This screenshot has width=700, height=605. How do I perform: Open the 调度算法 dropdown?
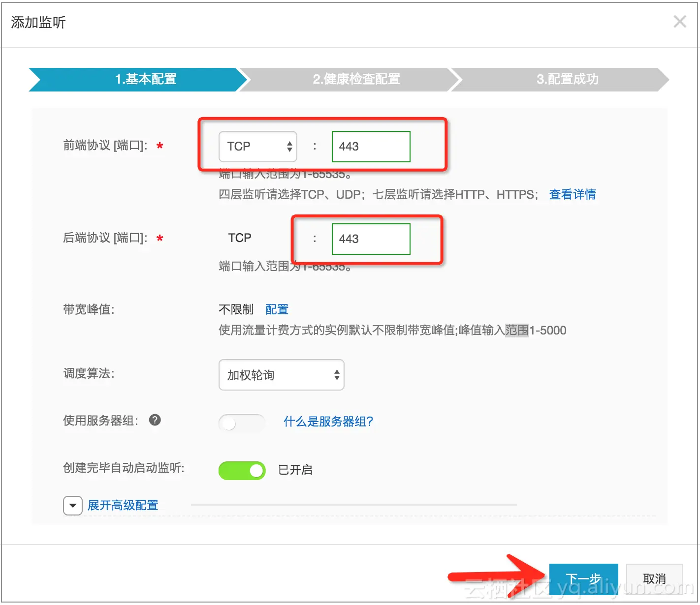click(x=281, y=375)
